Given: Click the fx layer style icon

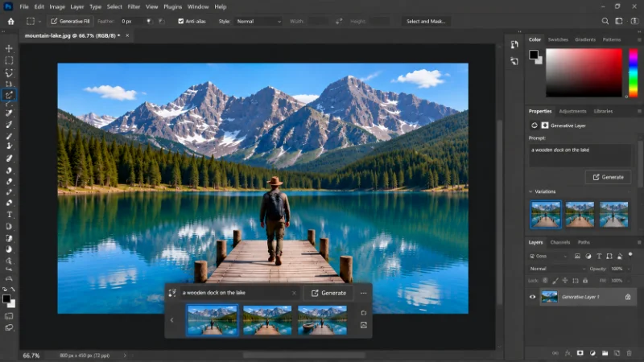Looking at the screenshot, I should (568, 353).
